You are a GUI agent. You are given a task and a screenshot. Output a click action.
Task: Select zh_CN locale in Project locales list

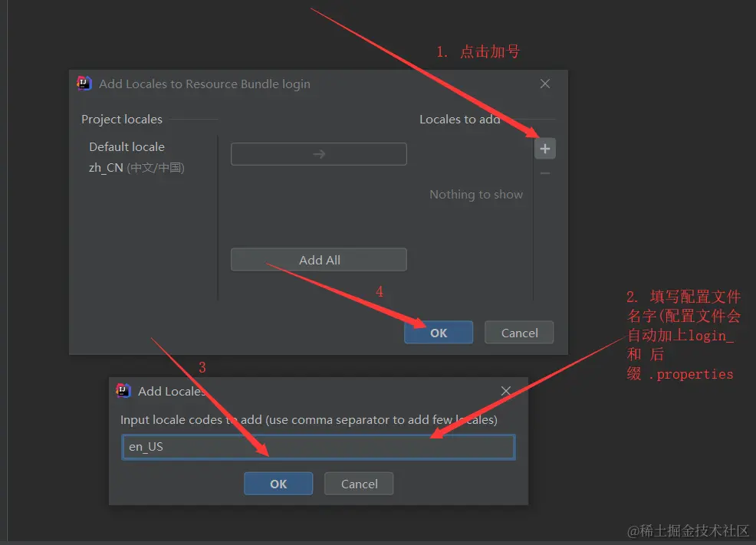click(136, 168)
